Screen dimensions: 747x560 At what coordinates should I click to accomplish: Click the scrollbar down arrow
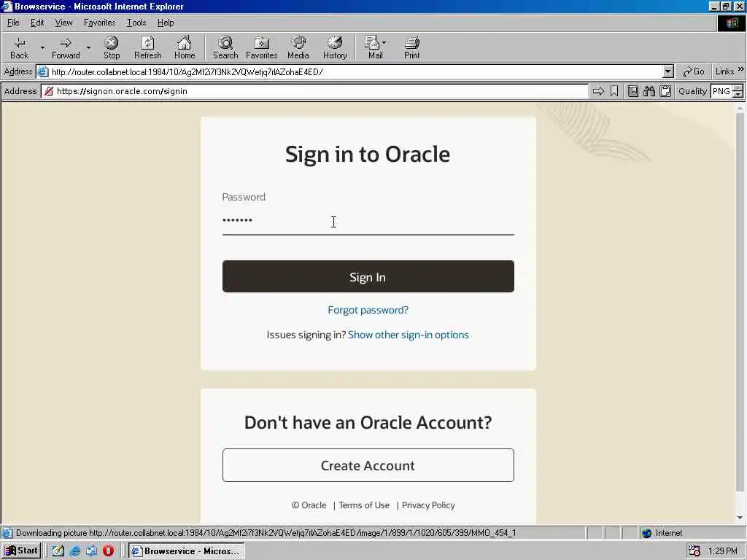coord(740,517)
